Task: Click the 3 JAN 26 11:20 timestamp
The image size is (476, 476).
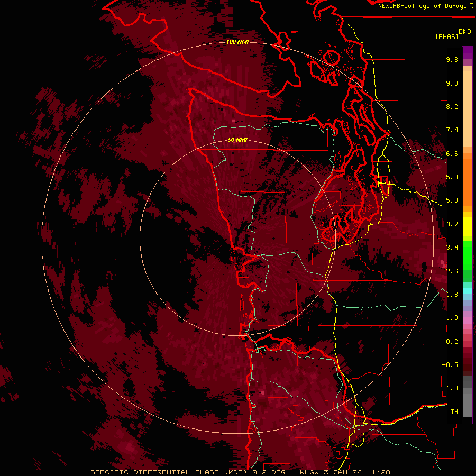Action: 358,472
